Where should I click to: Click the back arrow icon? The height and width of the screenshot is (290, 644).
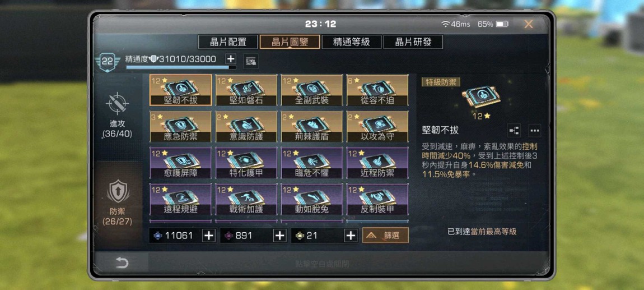[122, 263]
